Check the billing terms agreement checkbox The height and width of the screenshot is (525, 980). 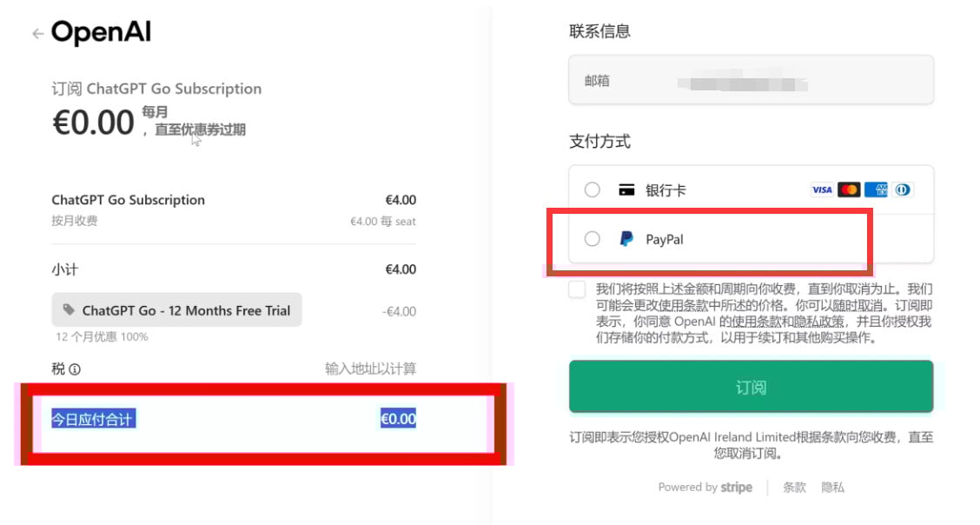(577, 289)
